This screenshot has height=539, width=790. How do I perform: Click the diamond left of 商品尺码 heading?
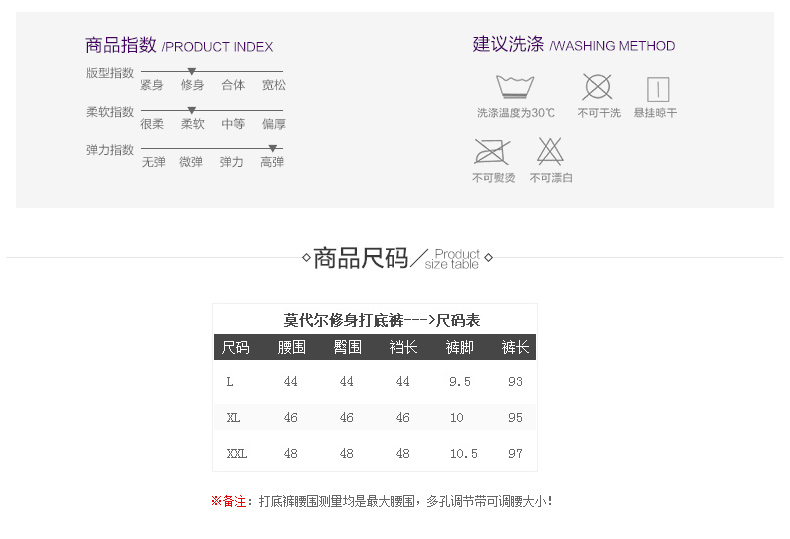(x=306, y=259)
